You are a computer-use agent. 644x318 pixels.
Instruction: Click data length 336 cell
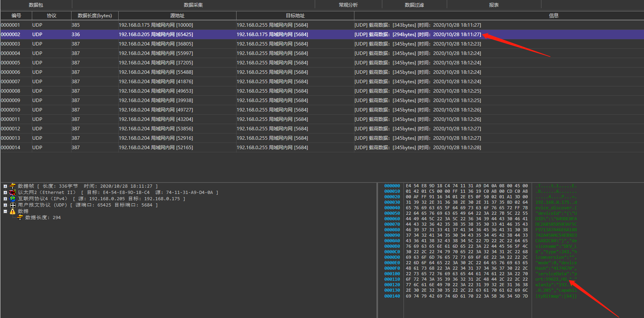(x=75, y=35)
